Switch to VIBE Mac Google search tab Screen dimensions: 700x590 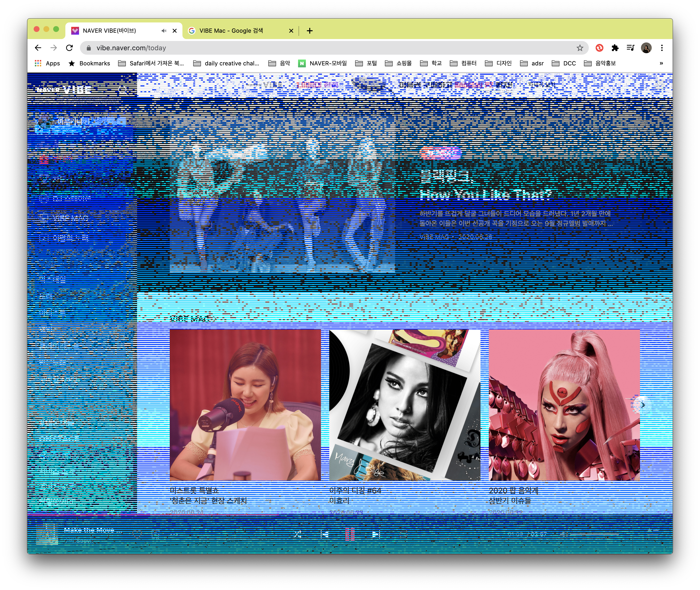click(231, 31)
